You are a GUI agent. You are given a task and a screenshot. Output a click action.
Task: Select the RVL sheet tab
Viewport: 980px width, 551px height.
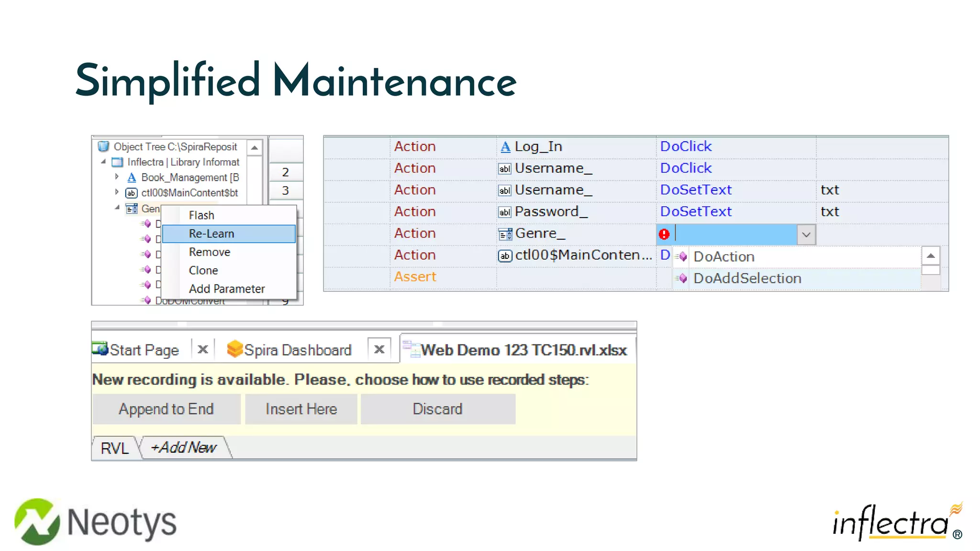[x=115, y=448]
